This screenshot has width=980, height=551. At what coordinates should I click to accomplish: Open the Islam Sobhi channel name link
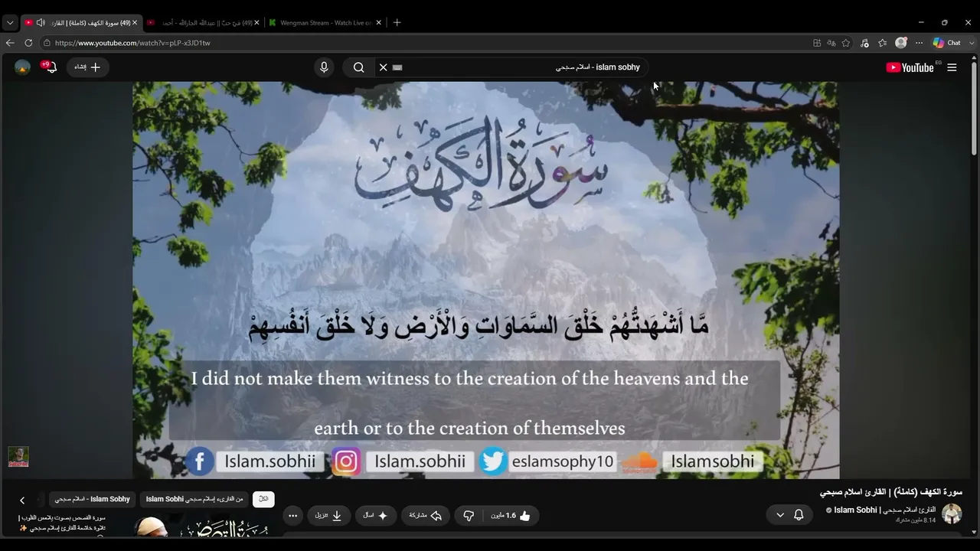coord(884,510)
